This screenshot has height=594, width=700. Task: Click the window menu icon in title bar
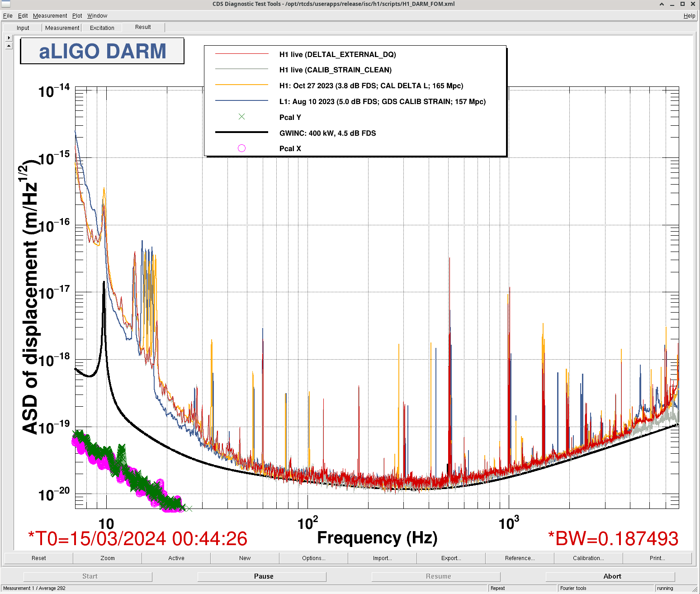[5, 4]
